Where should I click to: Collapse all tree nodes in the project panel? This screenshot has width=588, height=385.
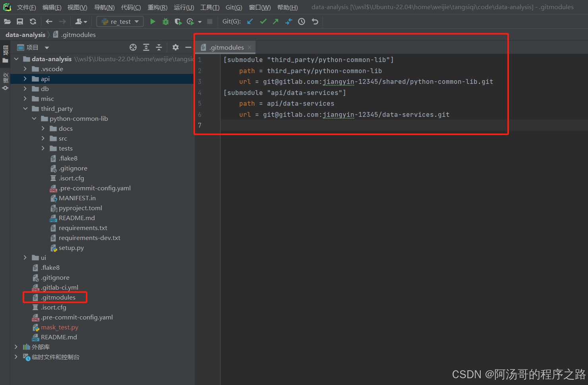(x=159, y=47)
